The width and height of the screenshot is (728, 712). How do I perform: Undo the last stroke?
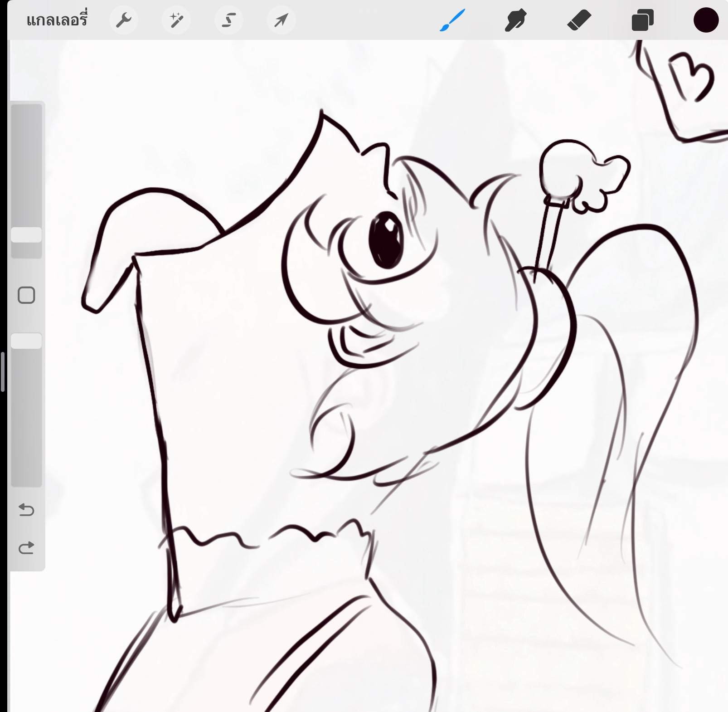(x=26, y=510)
